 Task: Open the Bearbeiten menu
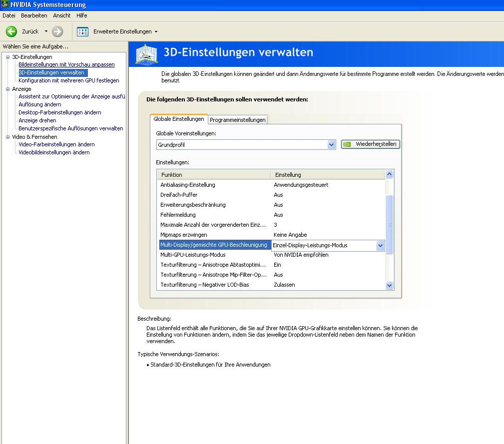tap(34, 15)
